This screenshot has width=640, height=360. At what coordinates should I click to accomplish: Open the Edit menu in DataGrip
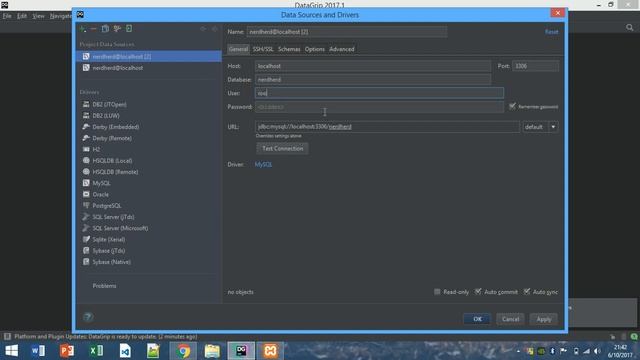pyautogui.click(x=22, y=16)
